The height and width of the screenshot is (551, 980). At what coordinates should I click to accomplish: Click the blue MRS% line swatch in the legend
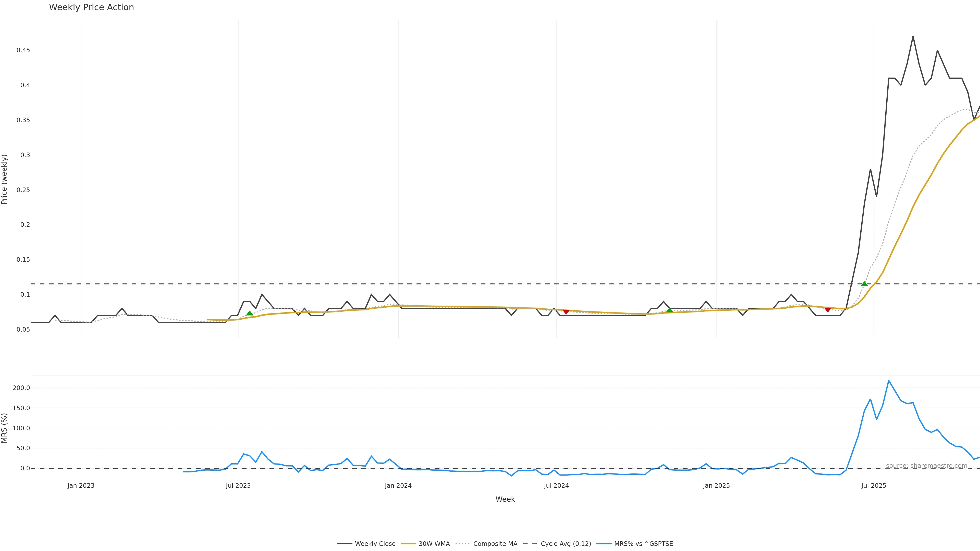[x=604, y=544]
